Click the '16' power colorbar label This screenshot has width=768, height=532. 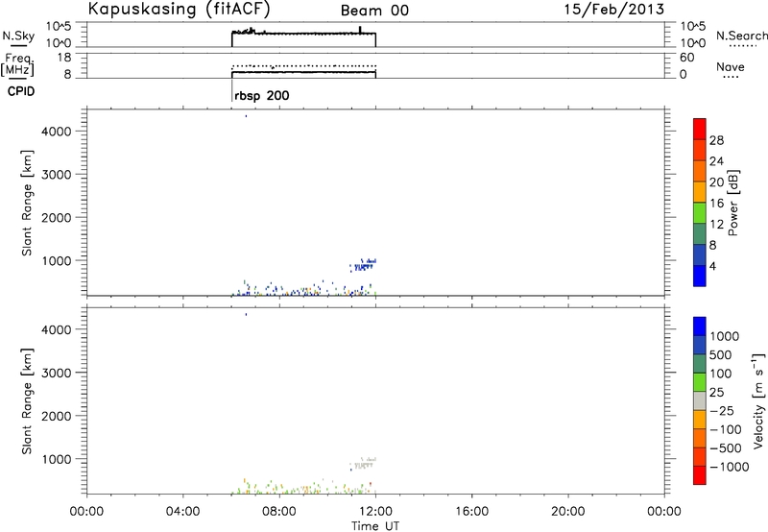pyautogui.click(x=716, y=204)
